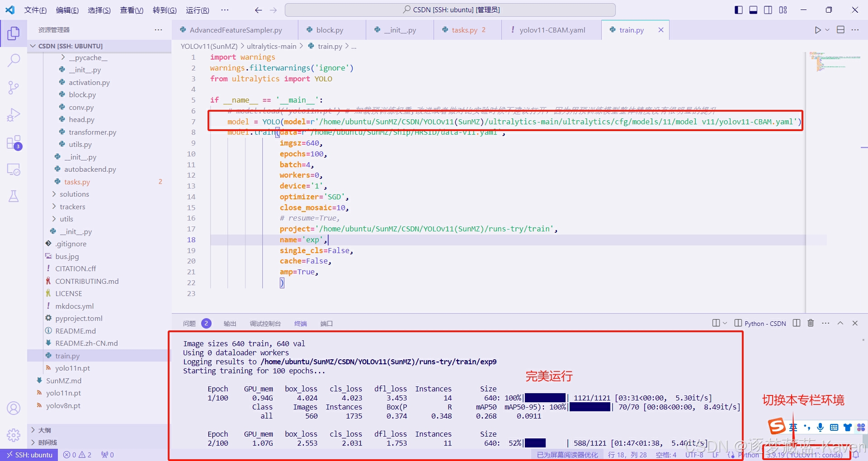Maximize the panel with chevron up
The height and width of the screenshot is (461, 868).
840,323
